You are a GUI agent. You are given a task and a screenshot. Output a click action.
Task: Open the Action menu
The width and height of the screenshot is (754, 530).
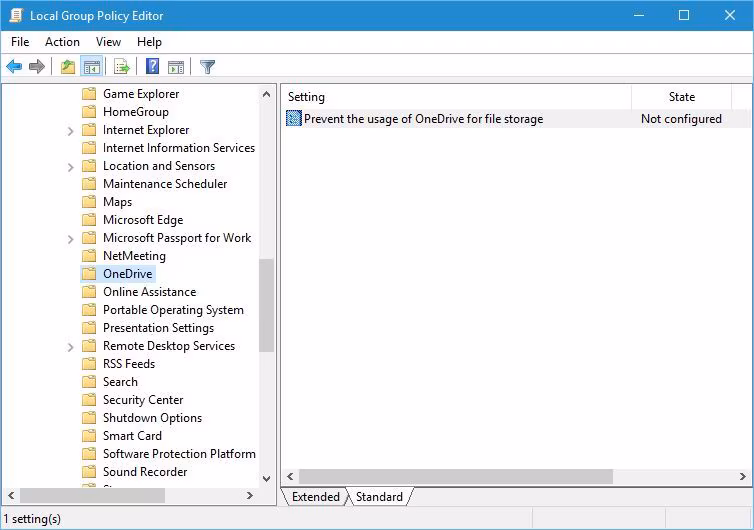(x=62, y=42)
